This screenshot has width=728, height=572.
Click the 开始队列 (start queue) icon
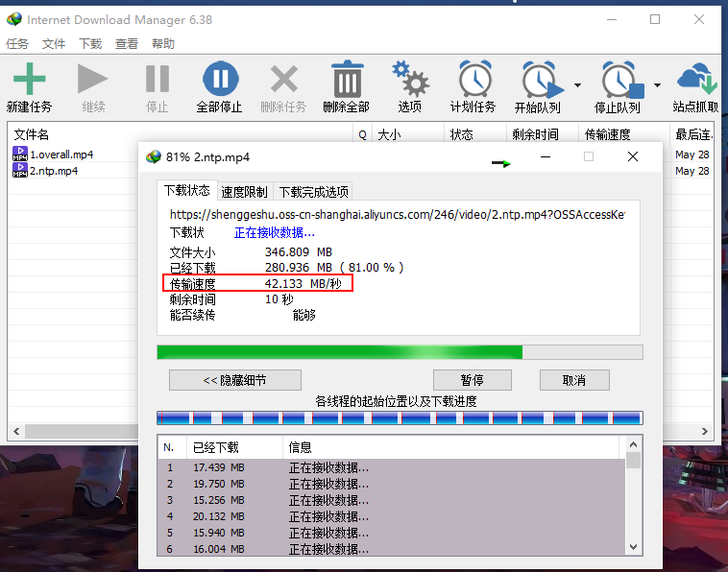543,80
